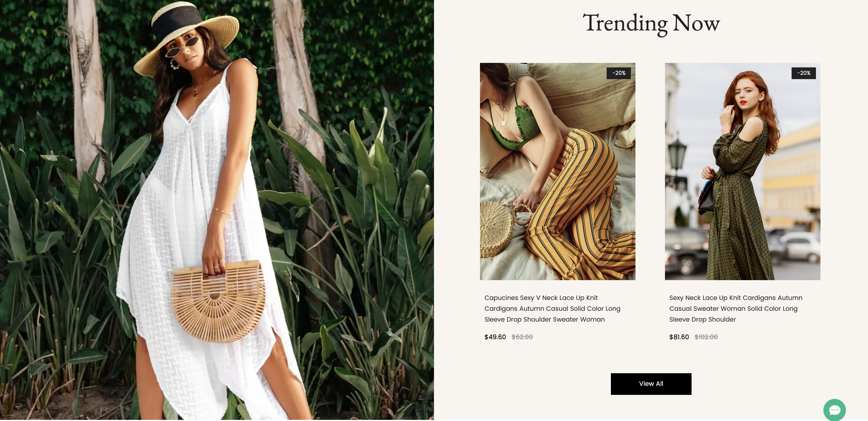Click the -20% badge on the striped pants photo
The width and height of the screenshot is (868, 421).
tap(619, 73)
